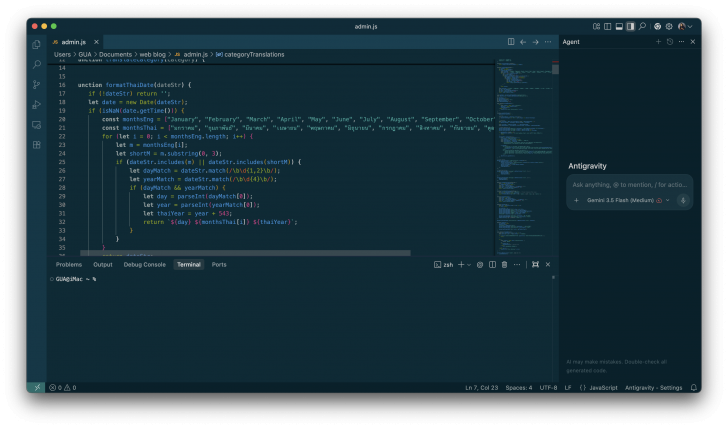Image resolution: width=728 pixels, height=428 pixels.
Task: Click the Documents breadcrumb
Action: [115, 54]
